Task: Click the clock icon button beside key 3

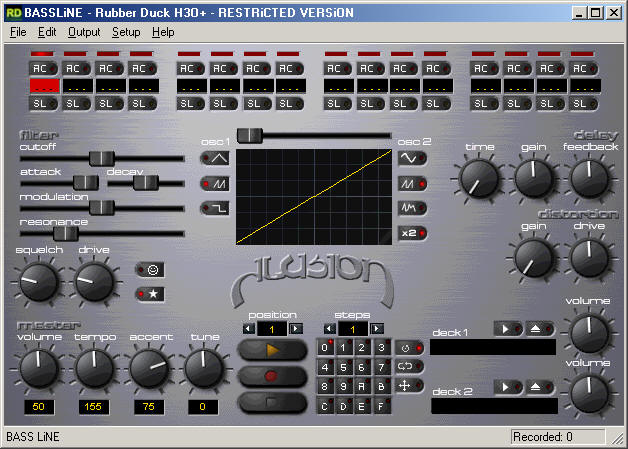Action: pos(409,348)
